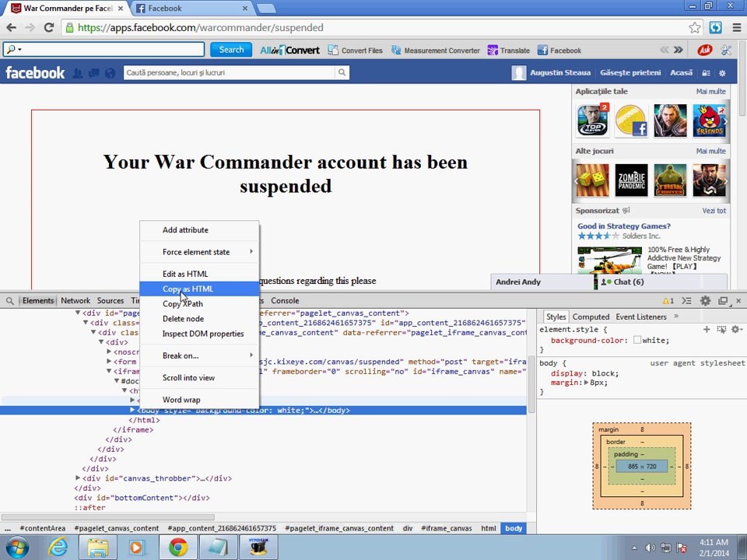
Task: Open the Zombie Pandemic game thumbnail
Action: (x=631, y=180)
